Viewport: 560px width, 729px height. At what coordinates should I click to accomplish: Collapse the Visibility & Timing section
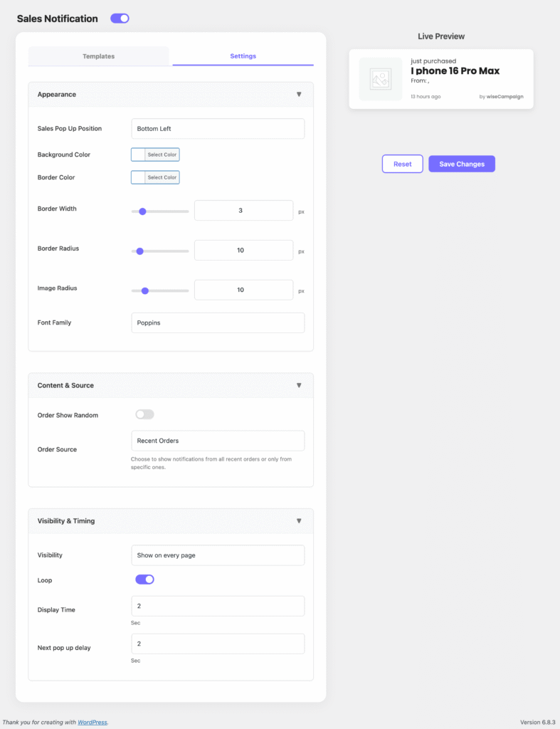click(x=299, y=520)
